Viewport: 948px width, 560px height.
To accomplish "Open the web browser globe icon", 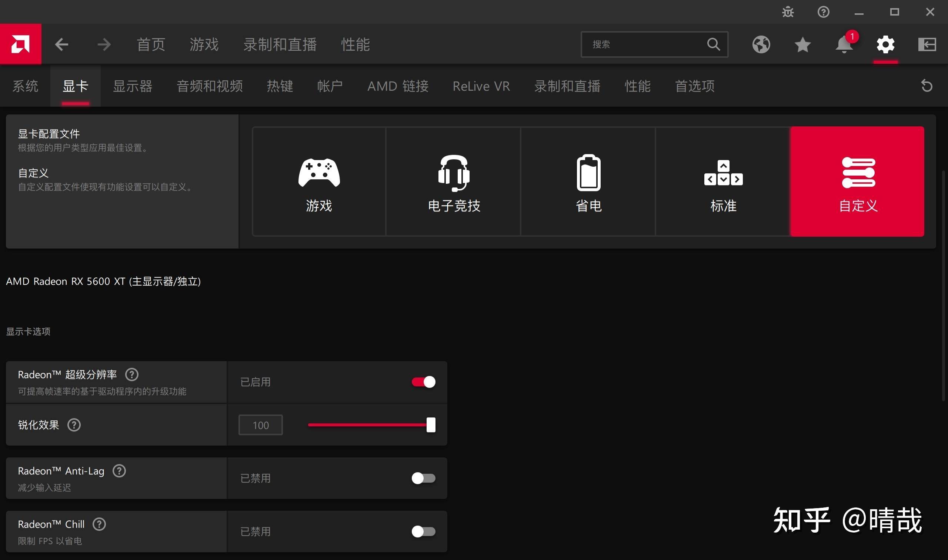I will click(761, 44).
